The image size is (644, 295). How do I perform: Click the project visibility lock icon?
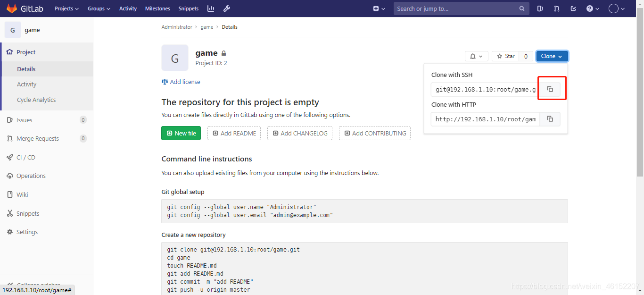pyautogui.click(x=224, y=53)
